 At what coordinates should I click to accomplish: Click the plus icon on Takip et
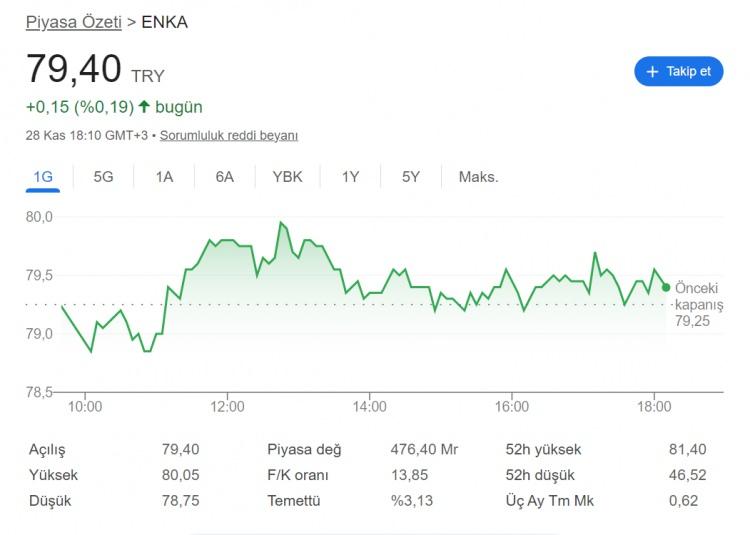click(653, 72)
